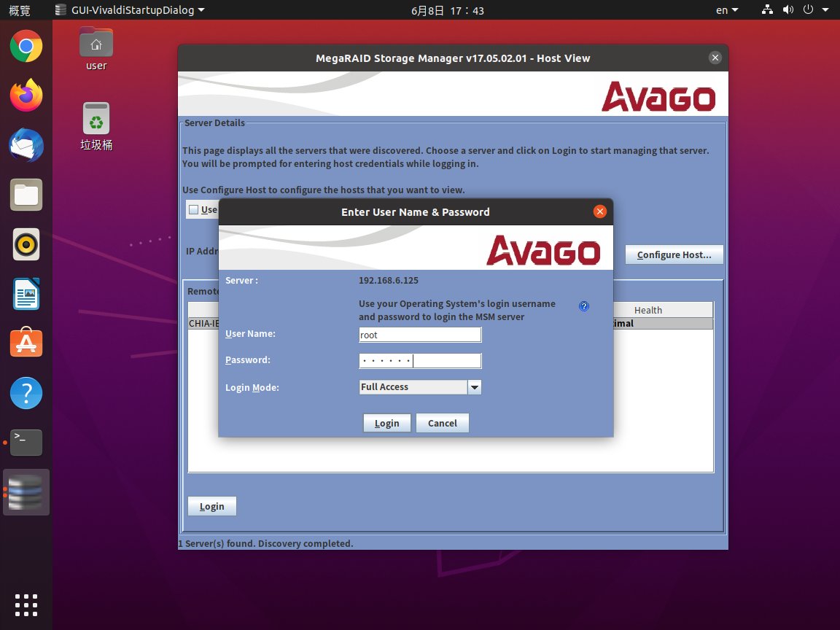Open Thunderbird mail from the dock

[26, 146]
